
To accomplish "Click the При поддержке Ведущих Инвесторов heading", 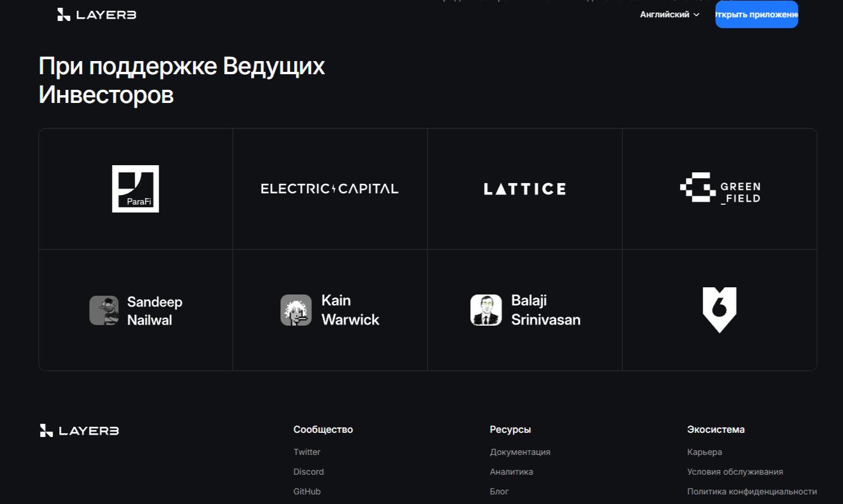I will (182, 80).
